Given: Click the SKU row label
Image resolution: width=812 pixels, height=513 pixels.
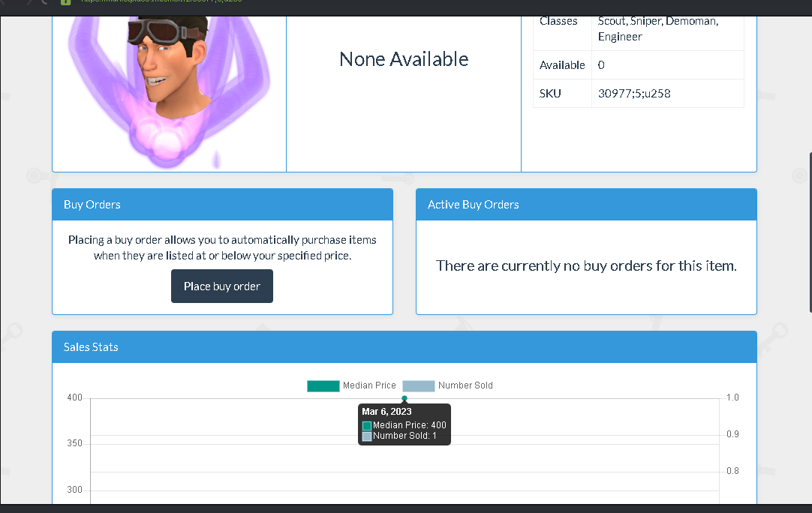Looking at the screenshot, I should pos(550,94).
